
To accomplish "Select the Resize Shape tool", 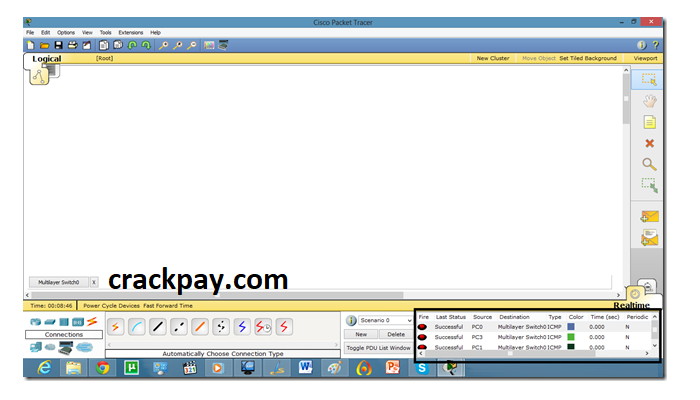I will pos(650,185).
